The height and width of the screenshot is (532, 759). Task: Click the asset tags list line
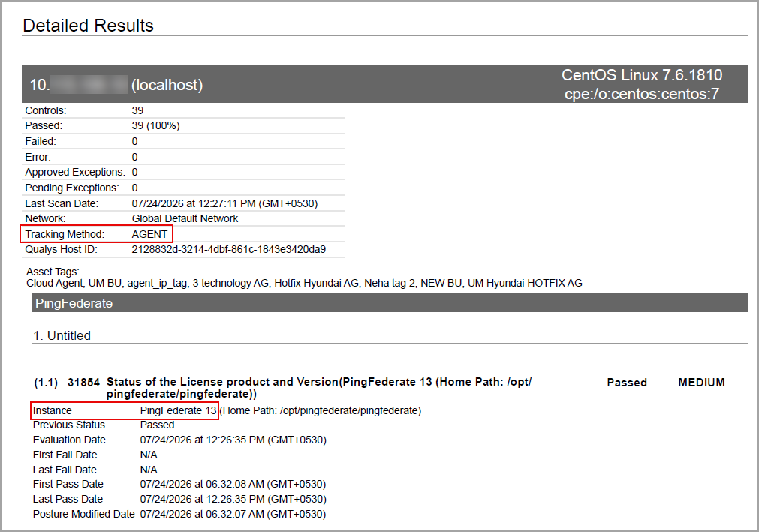pos(304,283)
